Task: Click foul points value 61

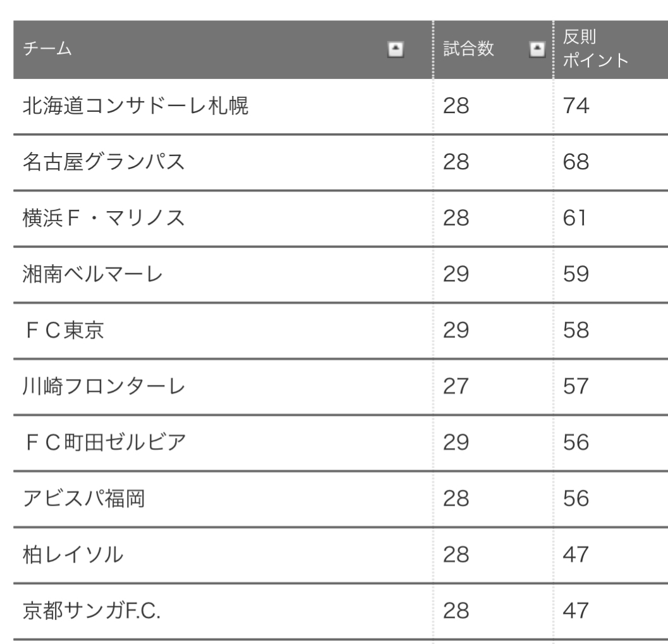Action: tap(574, 218)
